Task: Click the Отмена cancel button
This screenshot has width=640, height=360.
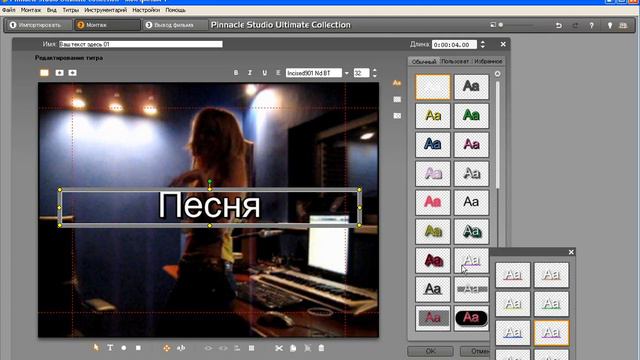Action: 475,351
